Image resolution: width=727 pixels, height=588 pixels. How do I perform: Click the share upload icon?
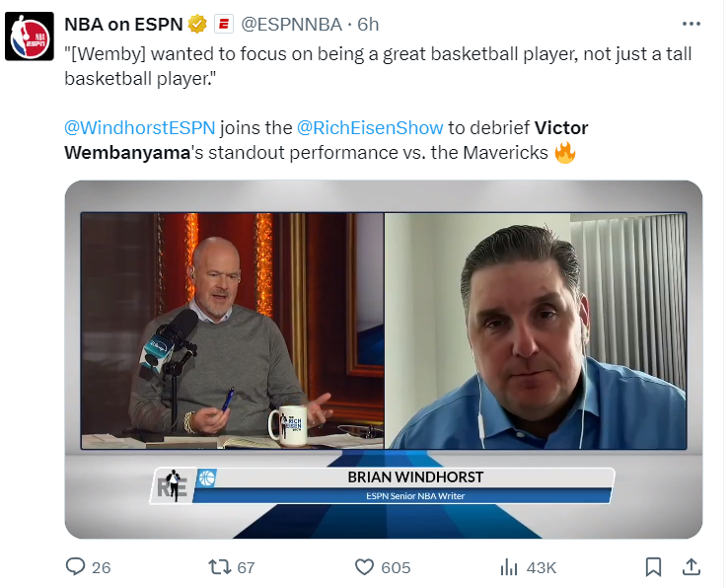(691, 567)
